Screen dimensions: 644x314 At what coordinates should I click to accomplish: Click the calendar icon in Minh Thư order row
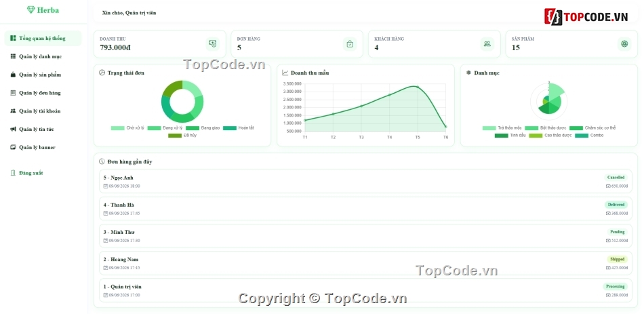pos(106,241)
